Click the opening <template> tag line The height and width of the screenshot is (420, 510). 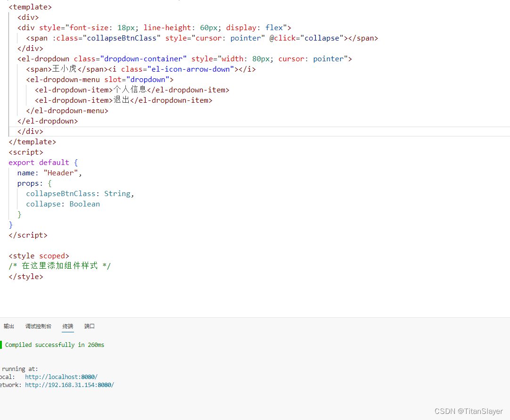point(30,7)
